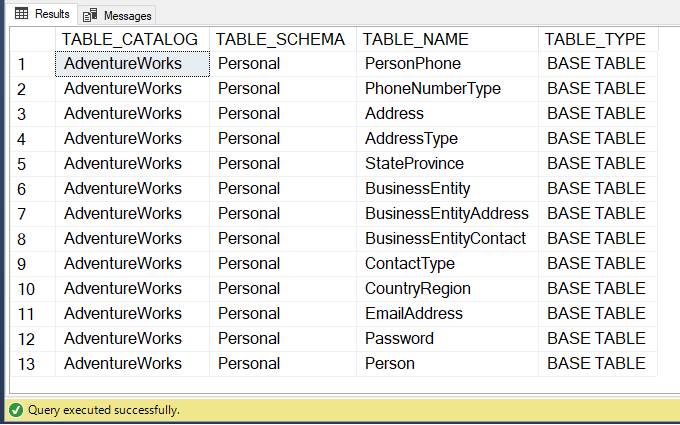Screen dimensions: 680x425
Task: Click the AdventureWorks cell in row 13
Action: 132,364
